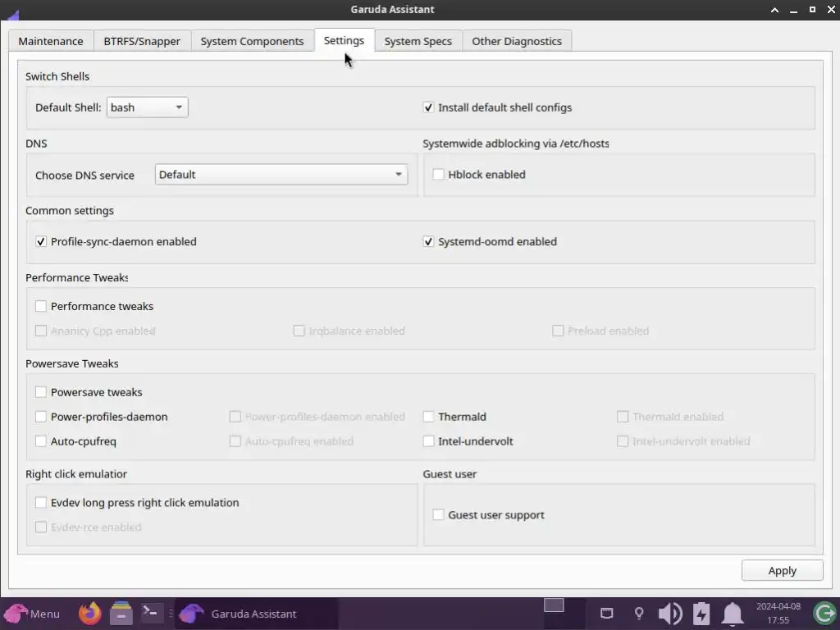Viewport: 840px width, 630px height.
Task: Click the Garuda Assistant taskbar entry
Action: tap(256, 614)
